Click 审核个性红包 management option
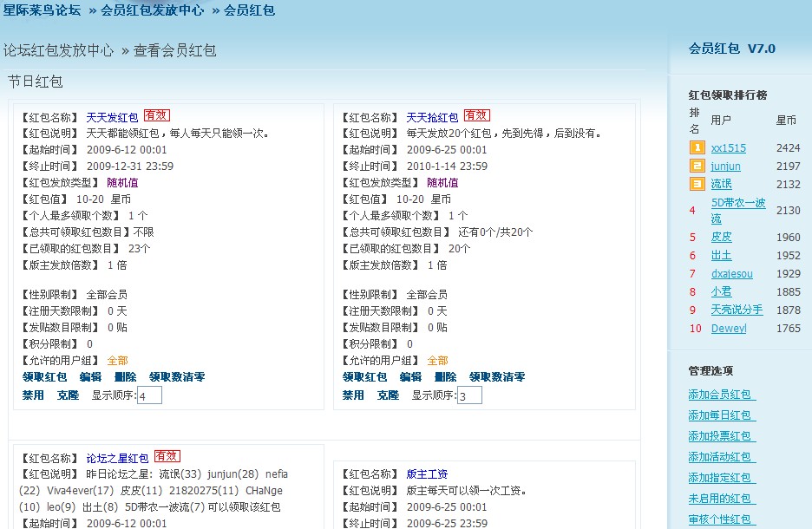The width and height of the screenshot is (812, 529). [x=722, y=519]
